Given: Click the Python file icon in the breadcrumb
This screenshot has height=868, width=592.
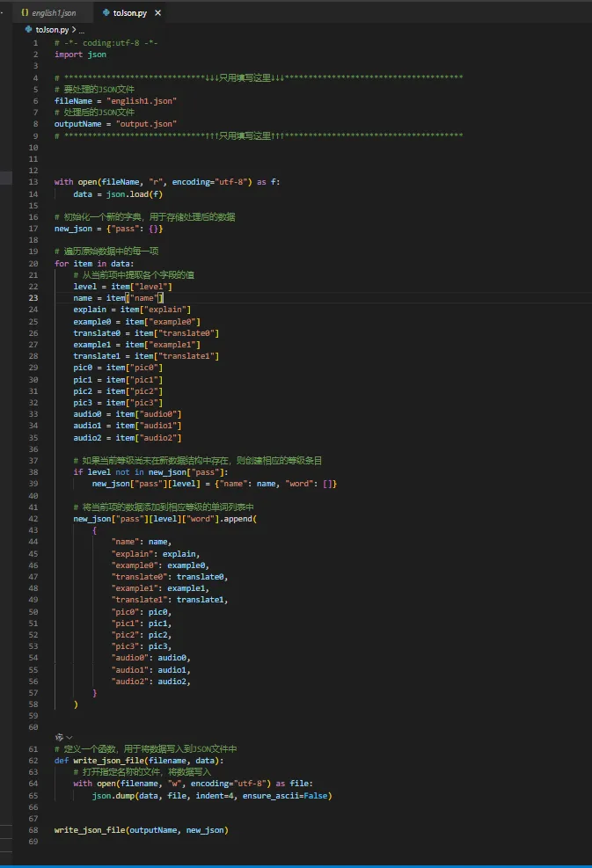Looking at the screenshot, I should click(29, 30).
